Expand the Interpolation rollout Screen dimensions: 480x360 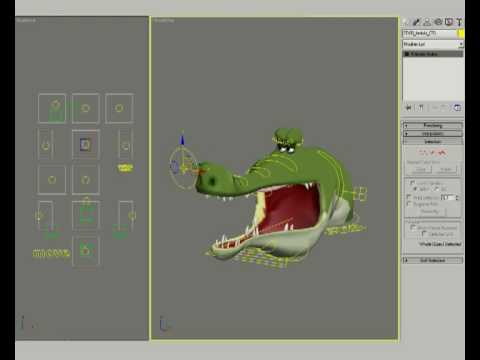pyautogui.click(x=433, y=134)
